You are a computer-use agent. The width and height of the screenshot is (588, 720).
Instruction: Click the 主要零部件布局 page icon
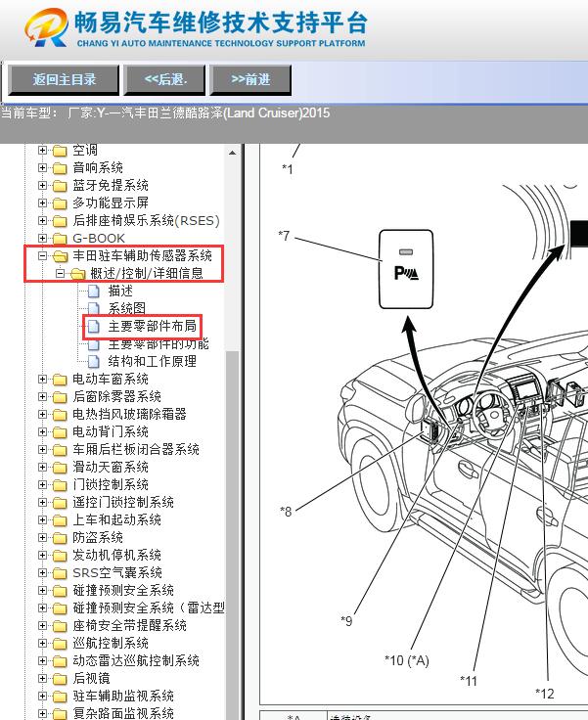pos(94,327)
